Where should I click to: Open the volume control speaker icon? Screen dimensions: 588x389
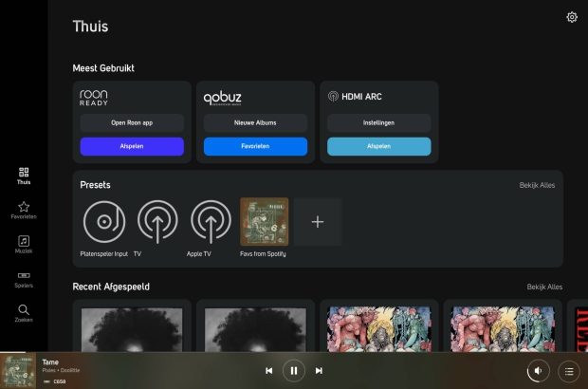coord(538,371)
